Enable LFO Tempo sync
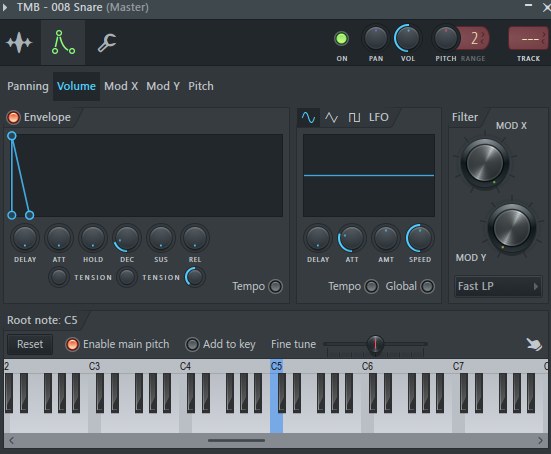551x454 pixels. 371,286
